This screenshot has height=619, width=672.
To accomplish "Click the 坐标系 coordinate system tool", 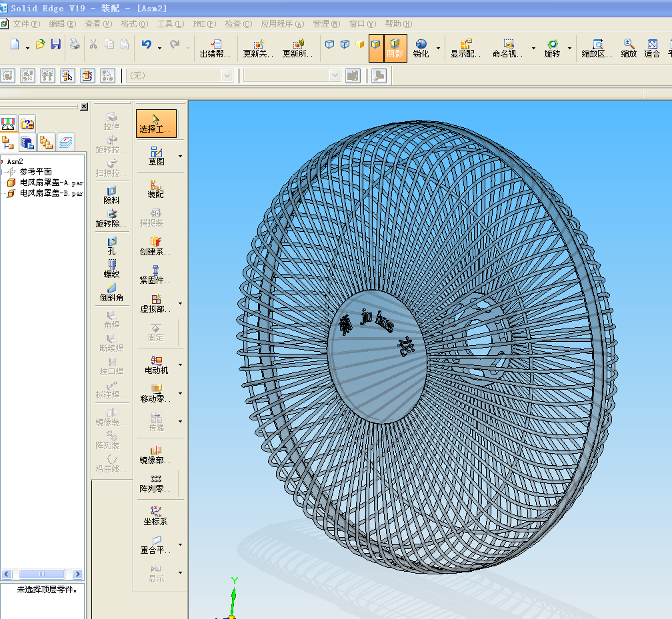I will [155, 516].
